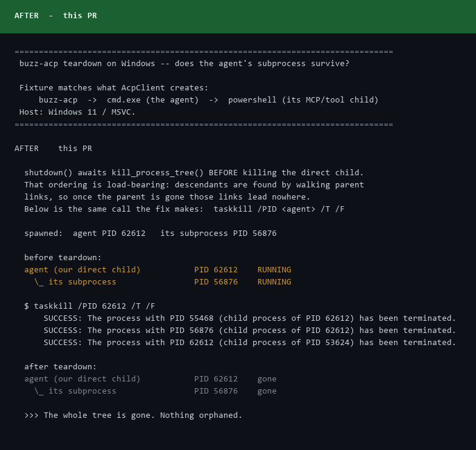Click the "$" prompt before taskkill command

(x=27, y=306)
